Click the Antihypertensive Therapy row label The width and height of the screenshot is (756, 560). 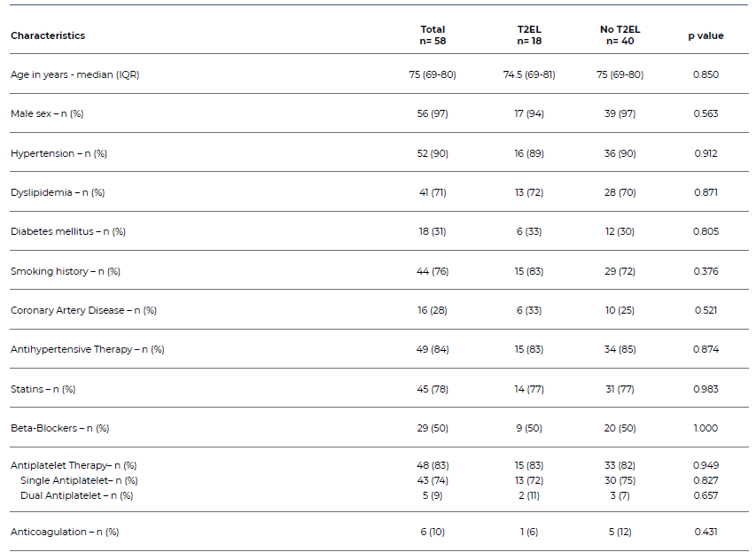(87, 349)
